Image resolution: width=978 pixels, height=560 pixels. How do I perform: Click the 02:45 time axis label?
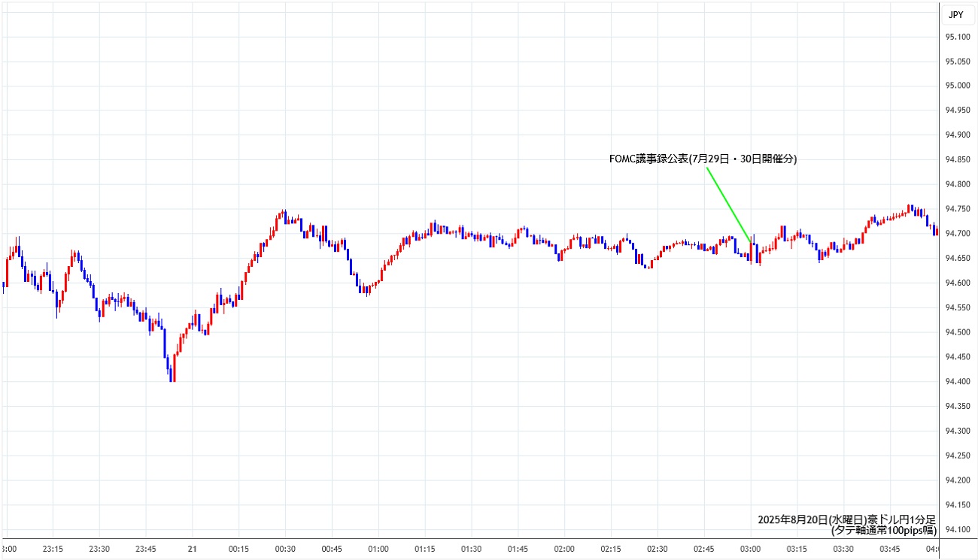pyautogui.click(x=704, y=549)
